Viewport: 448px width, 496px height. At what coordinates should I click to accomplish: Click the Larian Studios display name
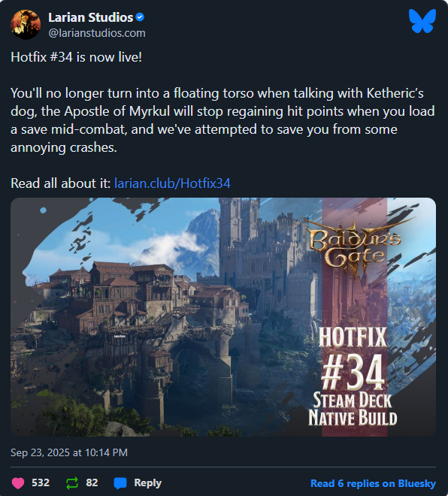tap(90, 17)
